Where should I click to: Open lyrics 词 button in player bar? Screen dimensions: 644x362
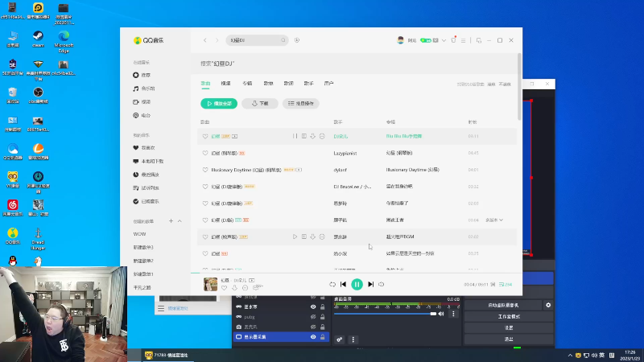[x=493, y=285]
